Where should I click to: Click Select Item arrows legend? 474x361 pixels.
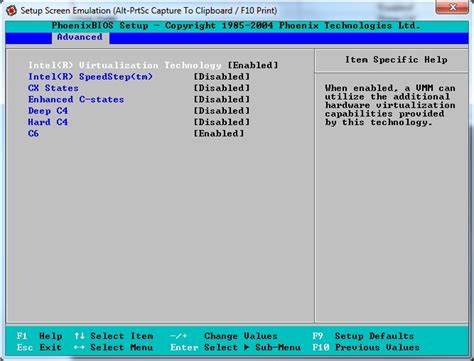[x=114, y=336]
